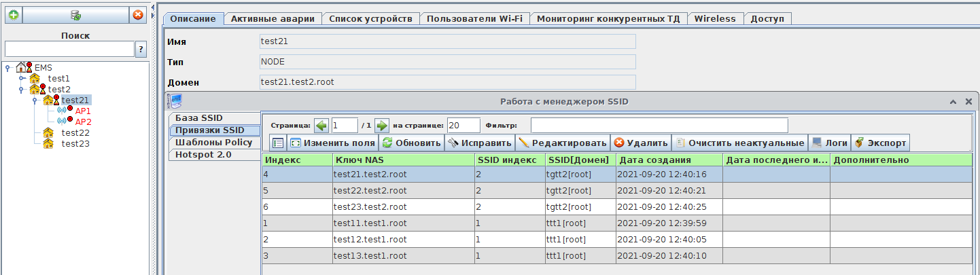This screenshot has width=980, height=275.
Task: Open the Активные аварии tab
Action: [273, 18]
